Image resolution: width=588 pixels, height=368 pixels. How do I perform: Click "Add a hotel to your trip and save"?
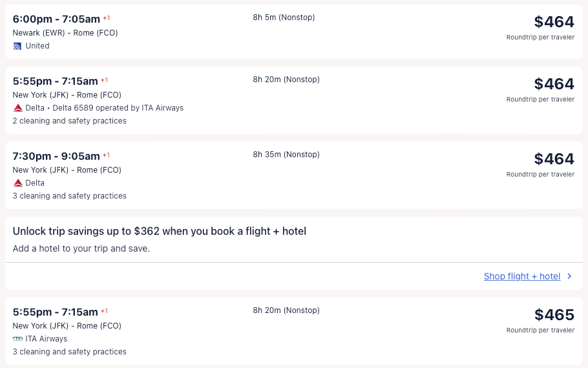81,248
